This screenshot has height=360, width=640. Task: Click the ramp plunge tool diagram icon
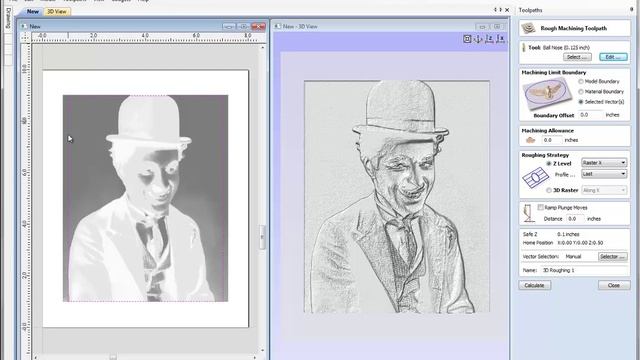tap(529, 213)
